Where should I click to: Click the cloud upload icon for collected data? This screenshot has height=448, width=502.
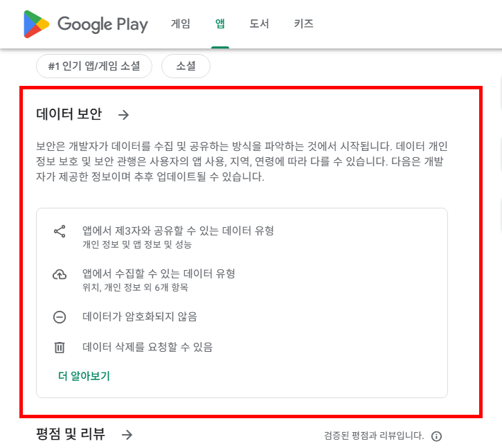(x=60, y=274)
